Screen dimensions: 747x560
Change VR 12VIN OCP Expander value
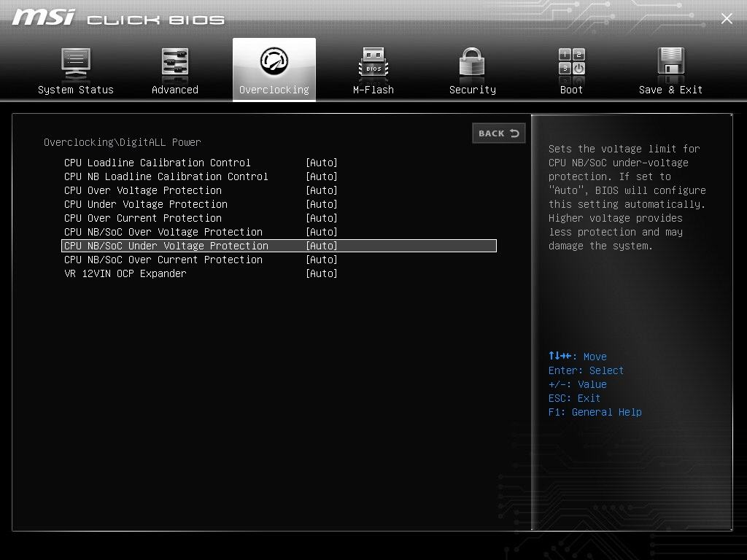click(322, 273)
